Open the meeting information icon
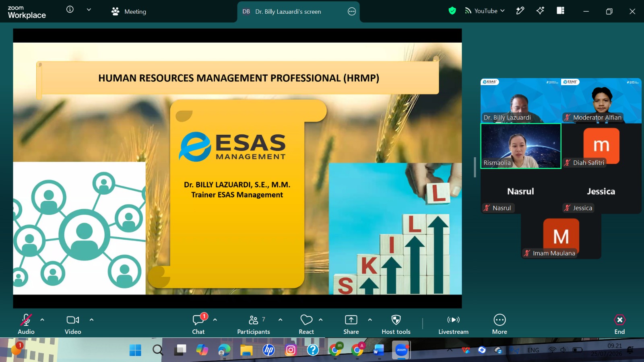Screen dimensions: 644x362 [70, 9]
